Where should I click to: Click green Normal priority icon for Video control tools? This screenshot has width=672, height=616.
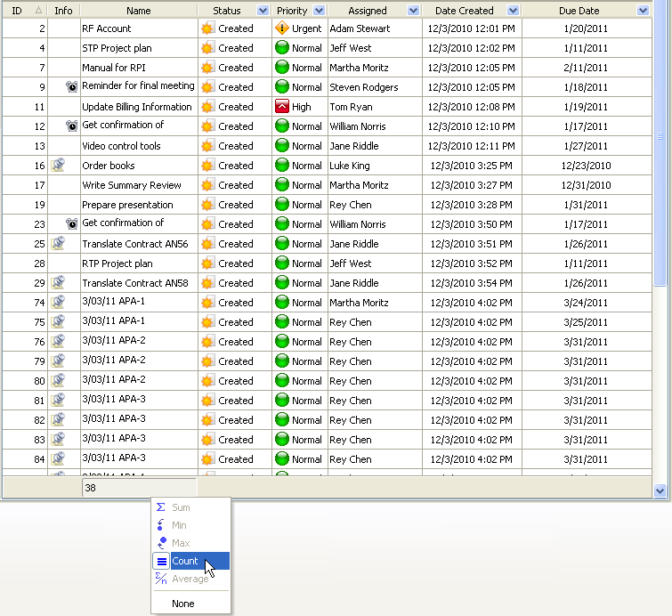click(x=282, y=146)
